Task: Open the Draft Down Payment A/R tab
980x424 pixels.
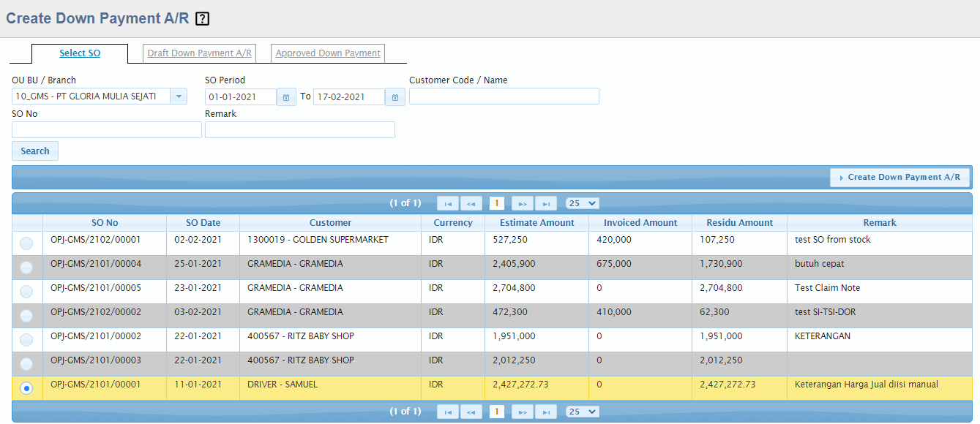Action: click(x=199, y=53)
